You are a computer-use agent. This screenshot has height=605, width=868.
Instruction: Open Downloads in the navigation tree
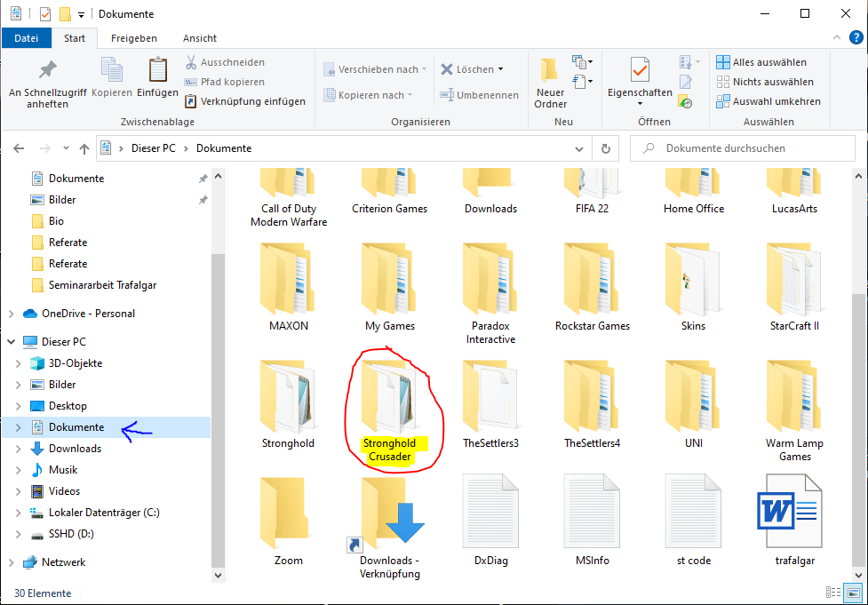75,449
